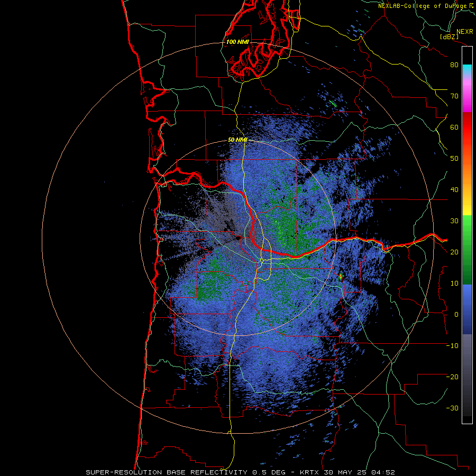This screenshot has width=476, height=476.
Task: Click the "100 NMI" range ring label
Action: (237, 42)
